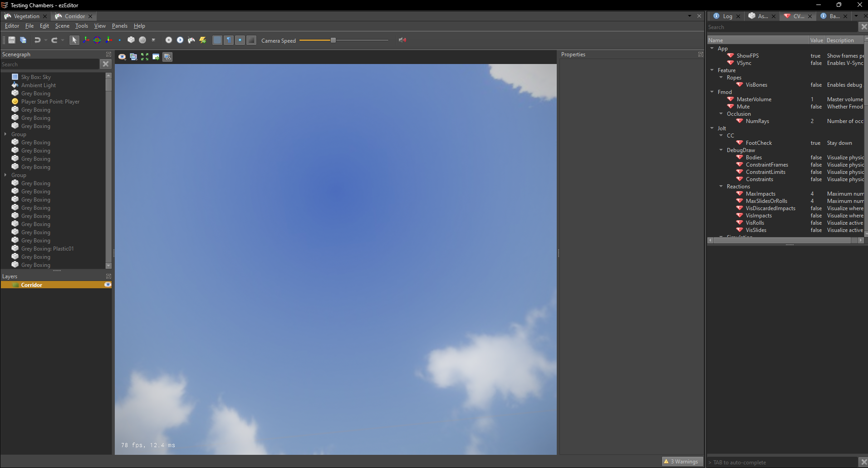Set ShowFPS CVAR to false

(x=815, y=55)
